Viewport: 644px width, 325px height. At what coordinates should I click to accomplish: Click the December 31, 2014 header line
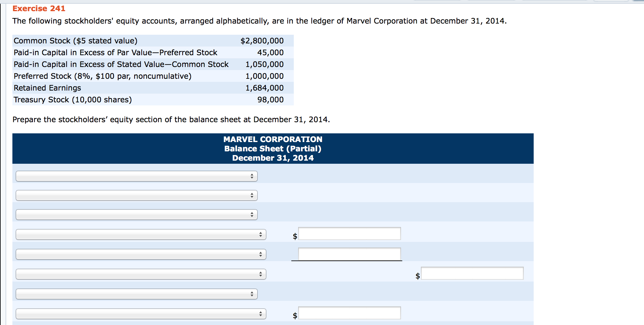[x=273, y=158]
